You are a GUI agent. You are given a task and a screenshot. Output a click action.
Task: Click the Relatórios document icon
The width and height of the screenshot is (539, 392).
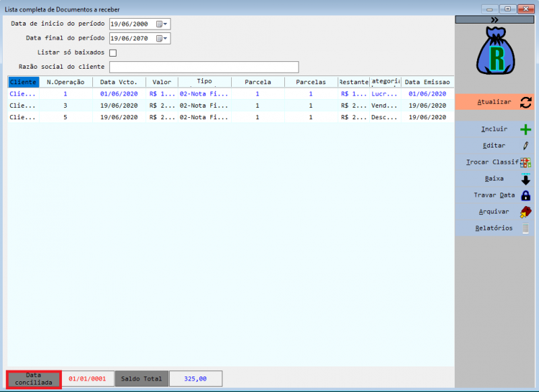tap(526, 228)
